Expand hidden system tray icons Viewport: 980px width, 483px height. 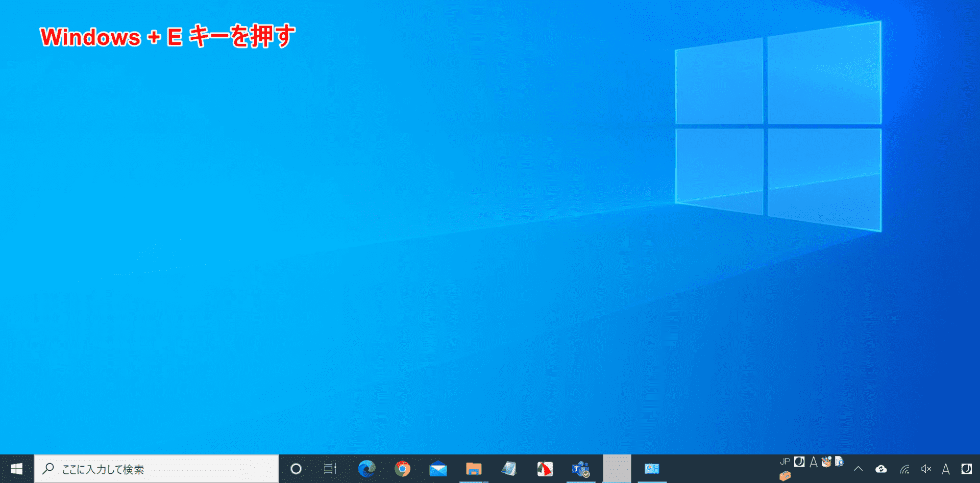859,469
